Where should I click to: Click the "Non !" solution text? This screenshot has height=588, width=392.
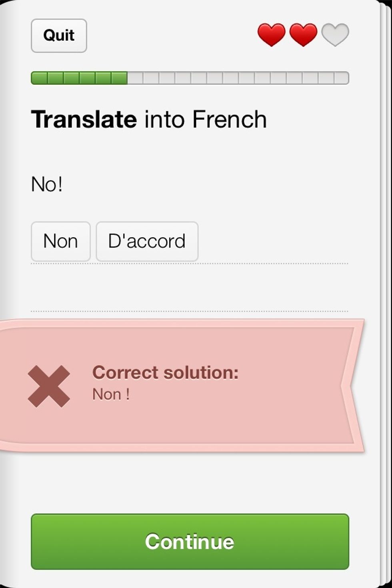(111, 394)
